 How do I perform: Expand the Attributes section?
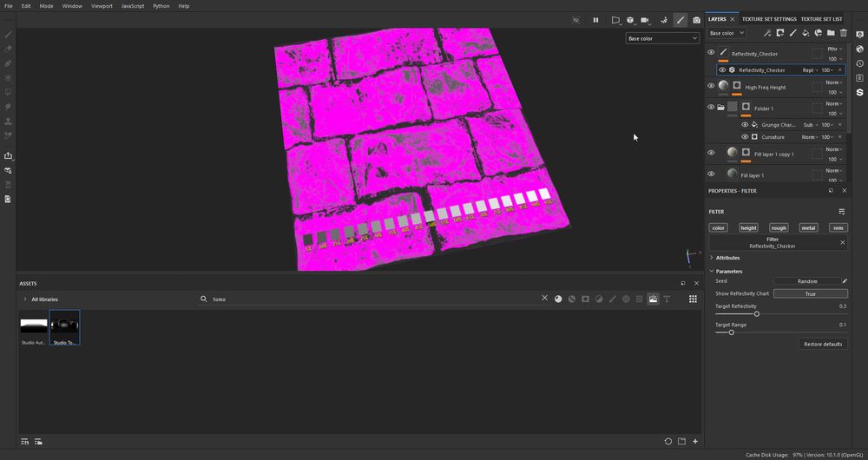pyautogui.click(x=712, y=258)
